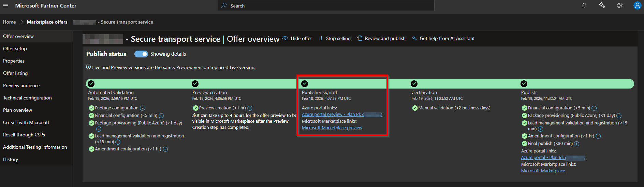Info icon for Publish Package provisioning
Viewport: 644px width, 187px height.
(x=619, y=116)
